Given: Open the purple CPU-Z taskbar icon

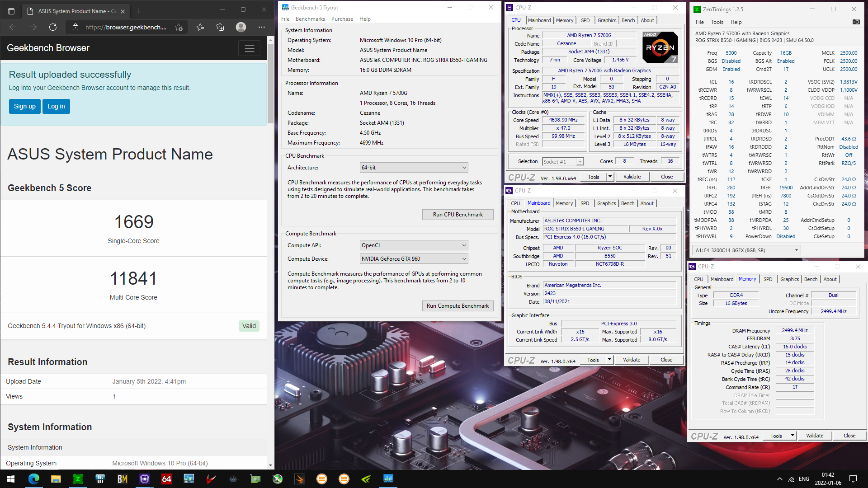Looking at the screenshot, I should click(144, 479).
